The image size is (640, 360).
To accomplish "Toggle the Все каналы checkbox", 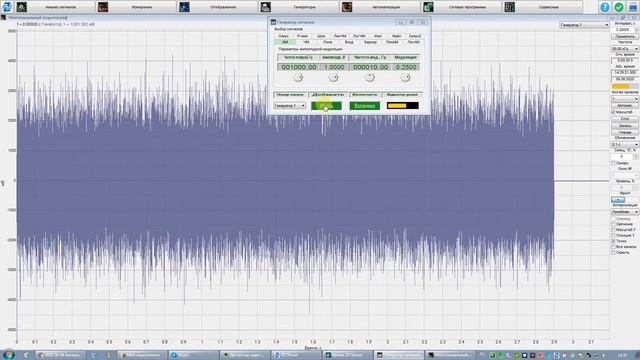I will click(x=614, y=247).
